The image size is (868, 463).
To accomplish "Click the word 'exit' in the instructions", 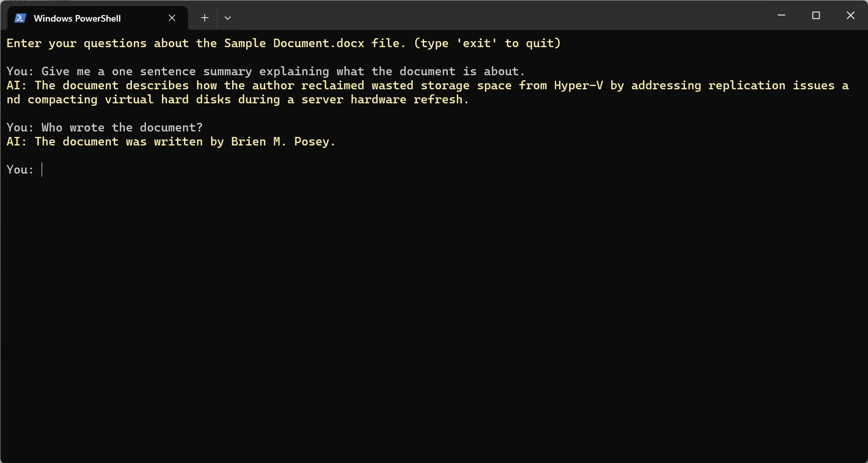I will (476, 44).
